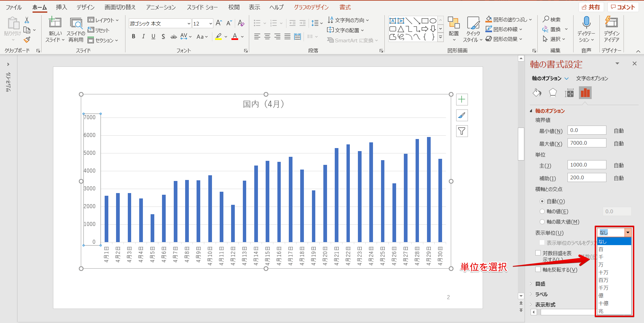This screenshot has width=644, height=323.
Task: Open chart styles brush button
Action: (462, 115)
